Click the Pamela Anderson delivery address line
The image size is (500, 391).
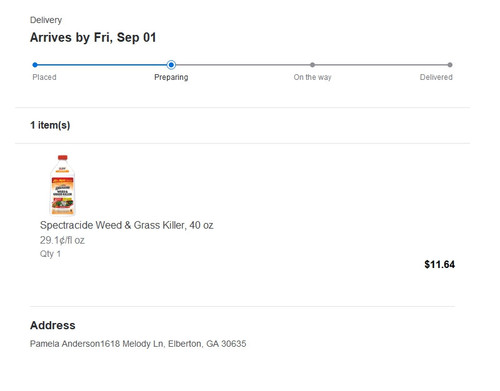(x=138, y=344)
